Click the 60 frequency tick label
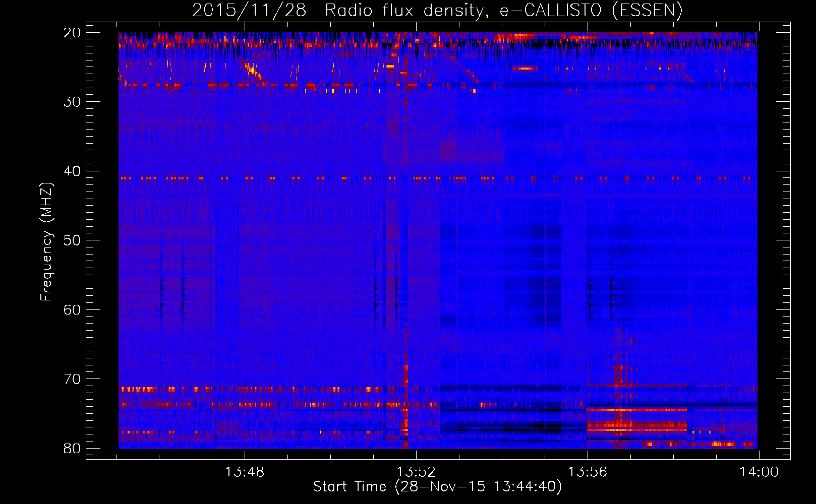 [x=72, y=309]
